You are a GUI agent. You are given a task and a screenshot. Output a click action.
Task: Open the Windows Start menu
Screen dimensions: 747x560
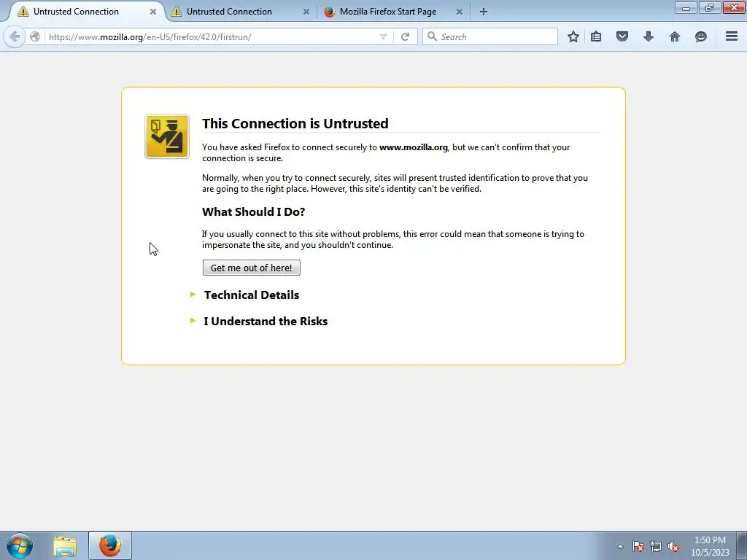tap(20, 545)
